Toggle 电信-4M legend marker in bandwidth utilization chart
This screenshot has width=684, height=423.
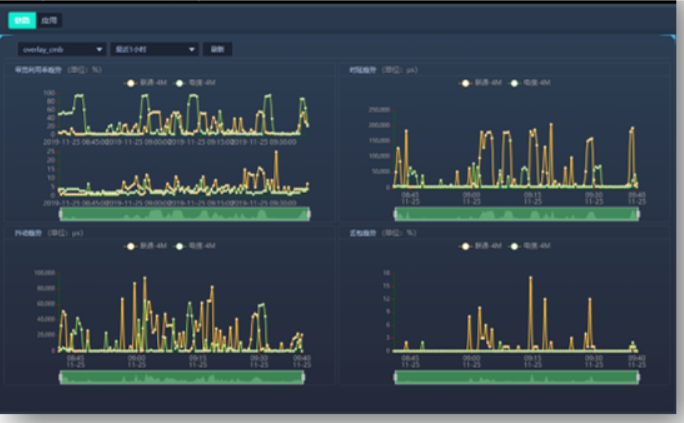pos(179,82)
